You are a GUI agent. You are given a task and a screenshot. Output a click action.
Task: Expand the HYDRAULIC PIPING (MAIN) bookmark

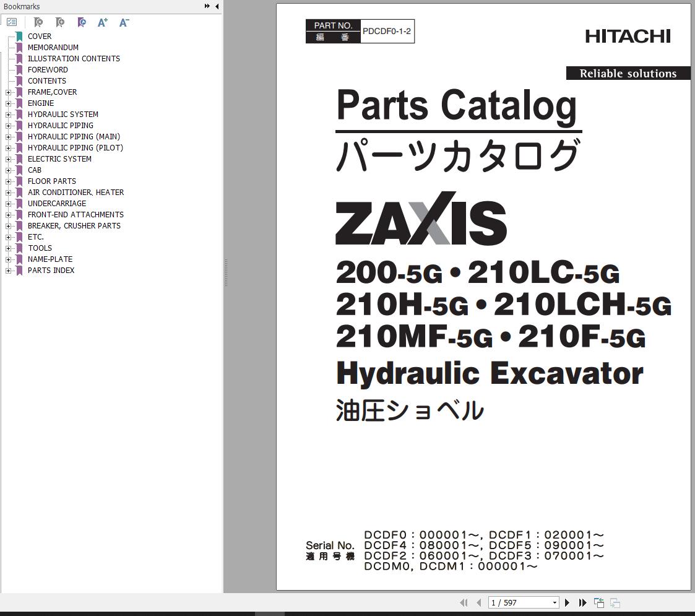pyautogui.click(x=8, y=137)
